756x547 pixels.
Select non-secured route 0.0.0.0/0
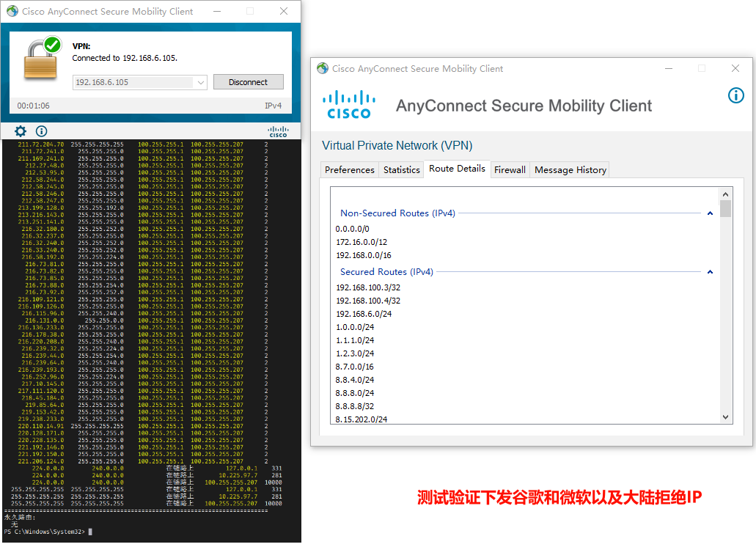pos(353,229)
